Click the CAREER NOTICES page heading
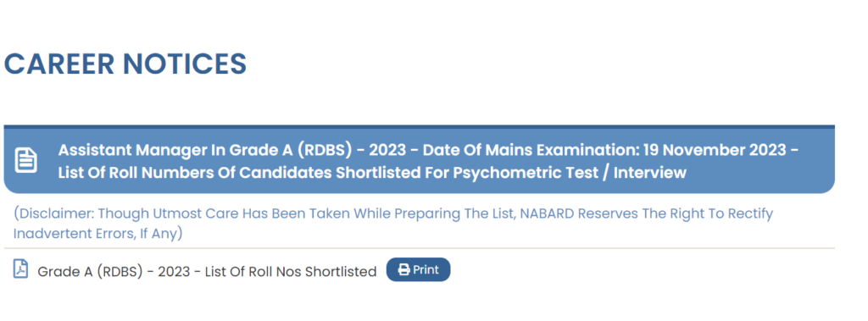 click(125, 64)
